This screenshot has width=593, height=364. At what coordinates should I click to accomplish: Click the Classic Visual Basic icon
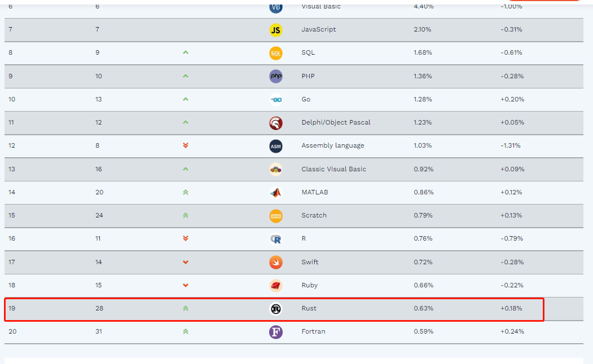click(276, 170)
